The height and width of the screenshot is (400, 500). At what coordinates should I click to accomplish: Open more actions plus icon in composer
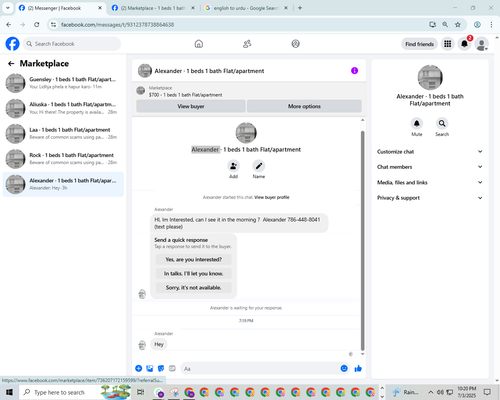pos(139,368)
